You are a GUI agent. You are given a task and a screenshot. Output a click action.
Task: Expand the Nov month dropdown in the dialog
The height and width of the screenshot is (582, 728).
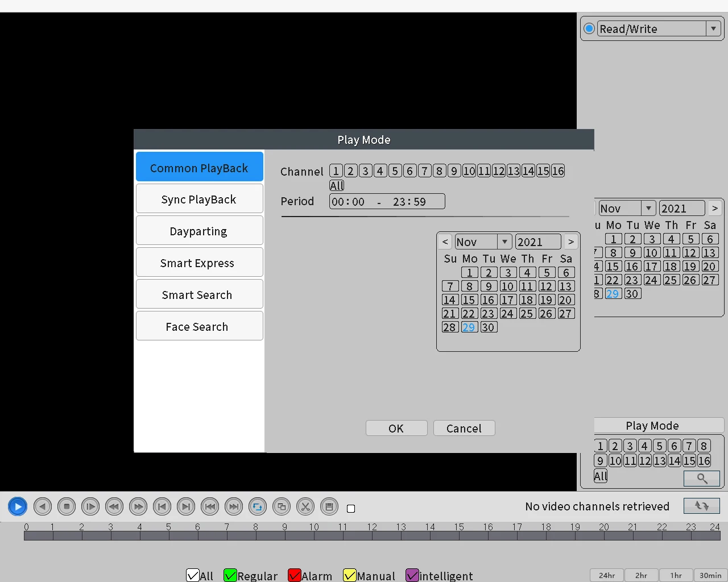(x=504, y=242)
